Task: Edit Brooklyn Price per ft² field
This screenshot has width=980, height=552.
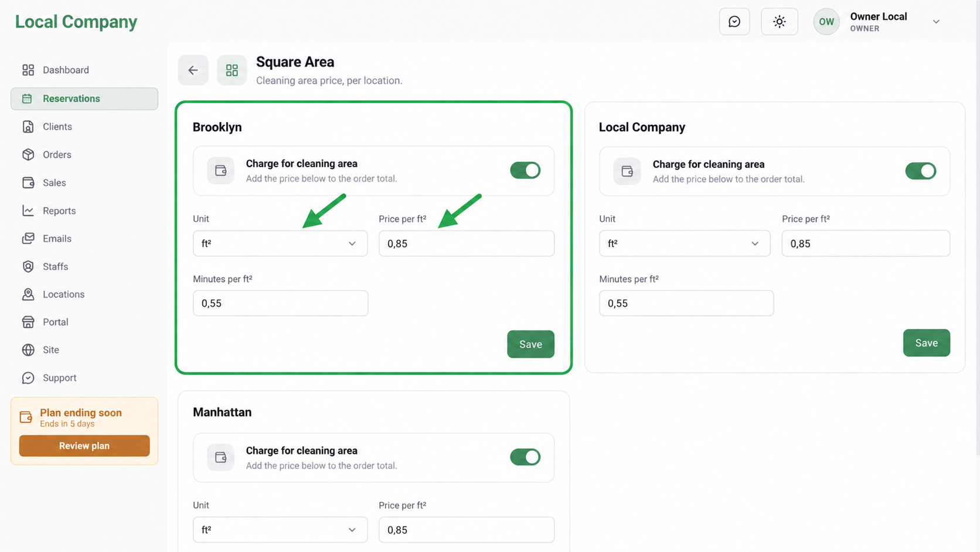Action: click(467, 243)
